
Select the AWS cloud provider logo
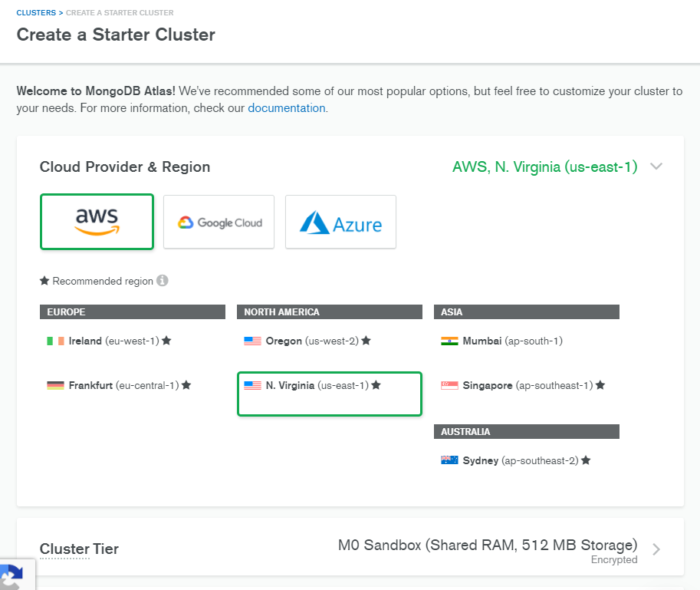pyautogui.click(x=97, y=222)
